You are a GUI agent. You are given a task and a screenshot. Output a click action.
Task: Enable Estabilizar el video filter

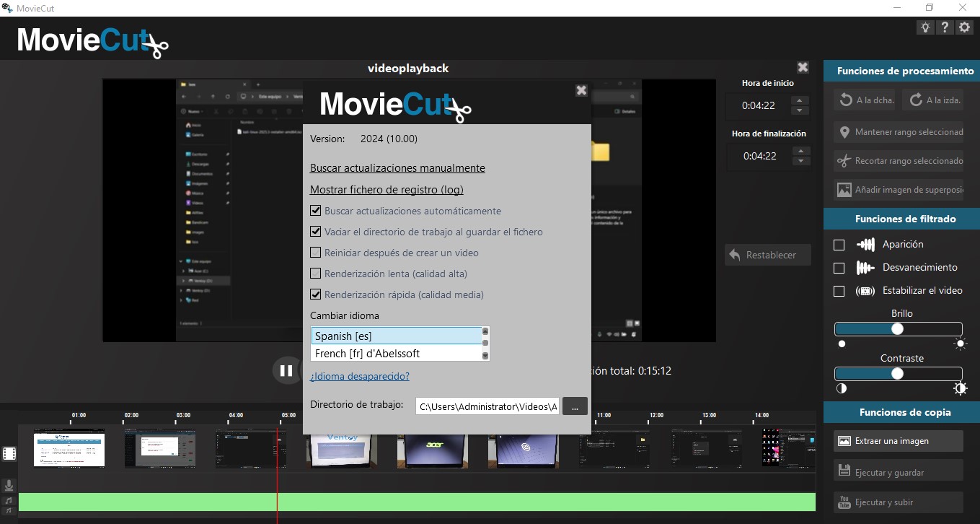839,291
